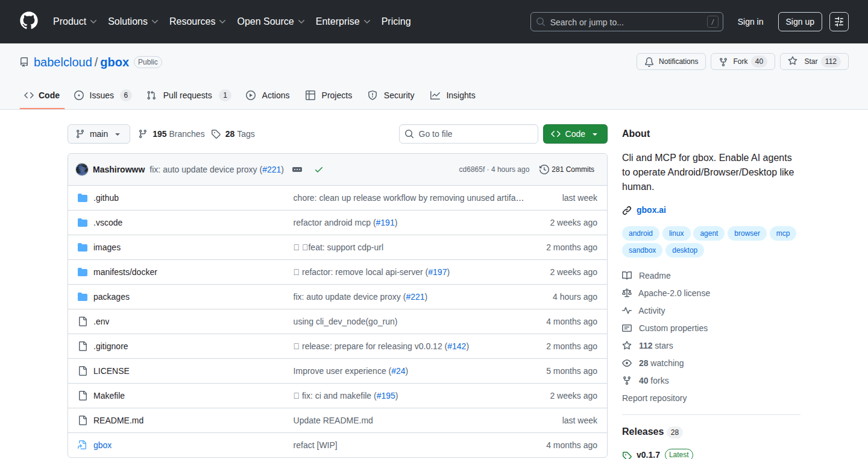Click the eye icon beside 28 watching

point(627,363)
